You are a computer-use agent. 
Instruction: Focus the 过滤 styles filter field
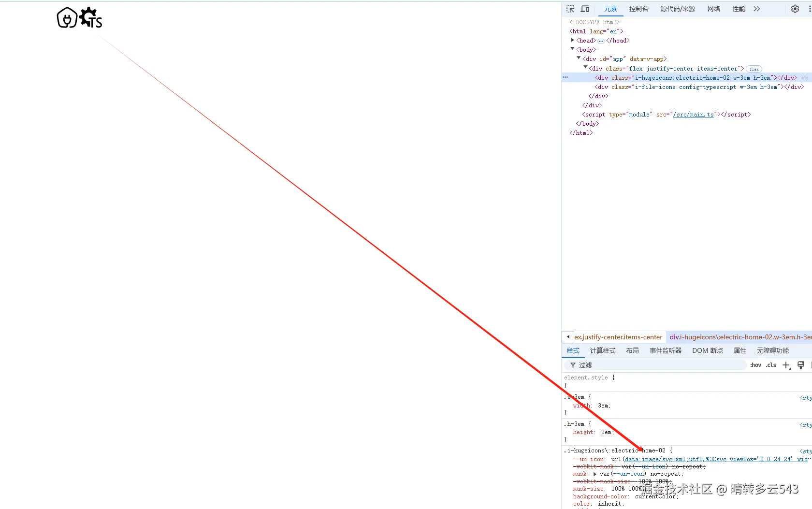click(655, 365)
